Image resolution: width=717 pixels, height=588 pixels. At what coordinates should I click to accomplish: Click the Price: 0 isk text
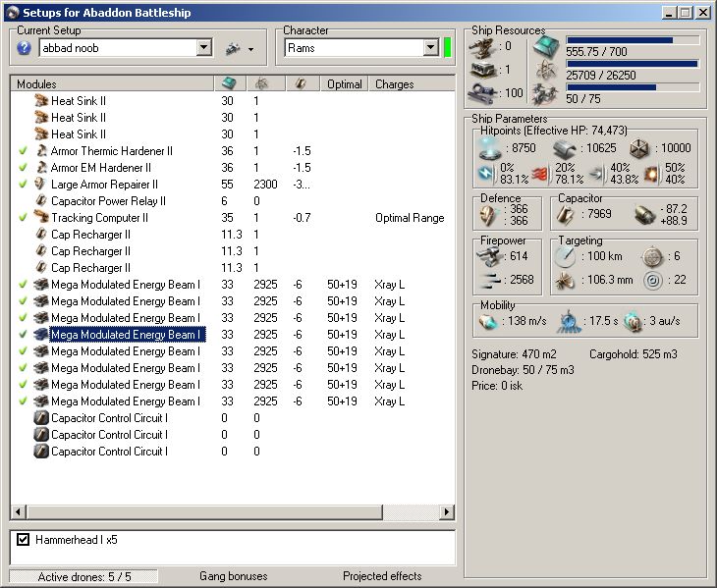(x=497, y=386)
